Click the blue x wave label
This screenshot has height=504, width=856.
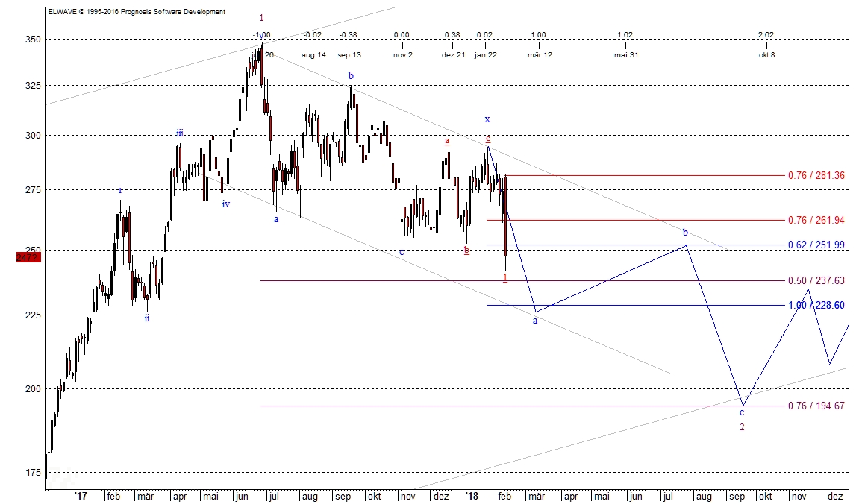(487, 118)
